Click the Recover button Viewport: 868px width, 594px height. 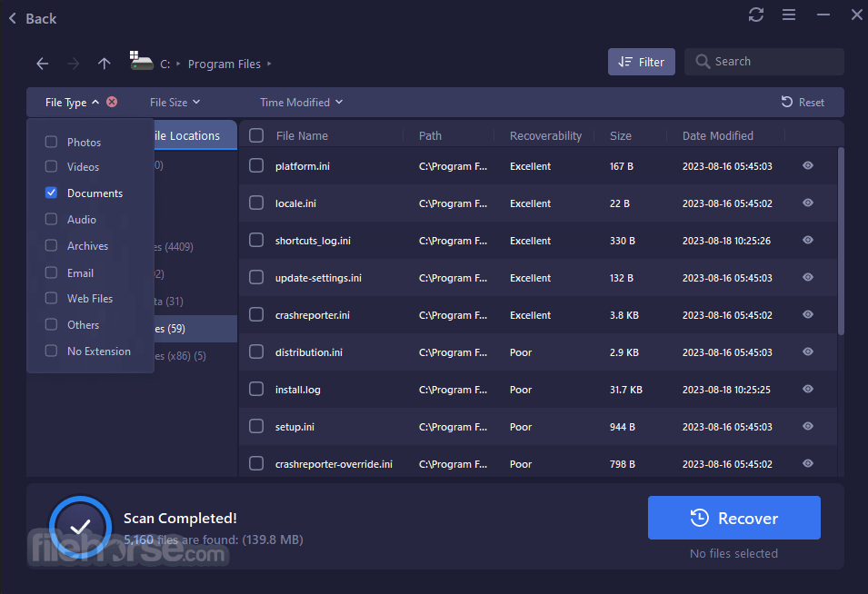(x=734, y=518)
